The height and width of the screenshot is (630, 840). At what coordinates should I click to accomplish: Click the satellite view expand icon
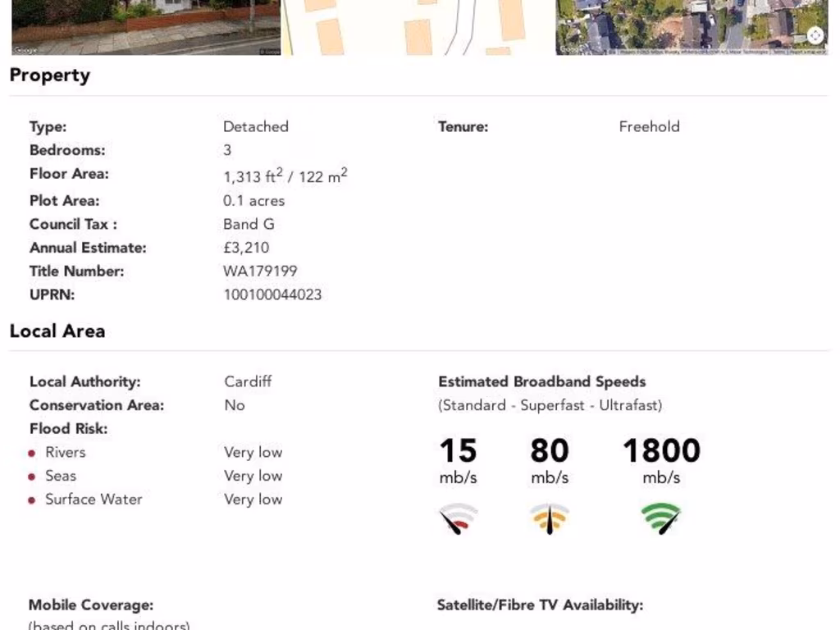pos(815,34)
